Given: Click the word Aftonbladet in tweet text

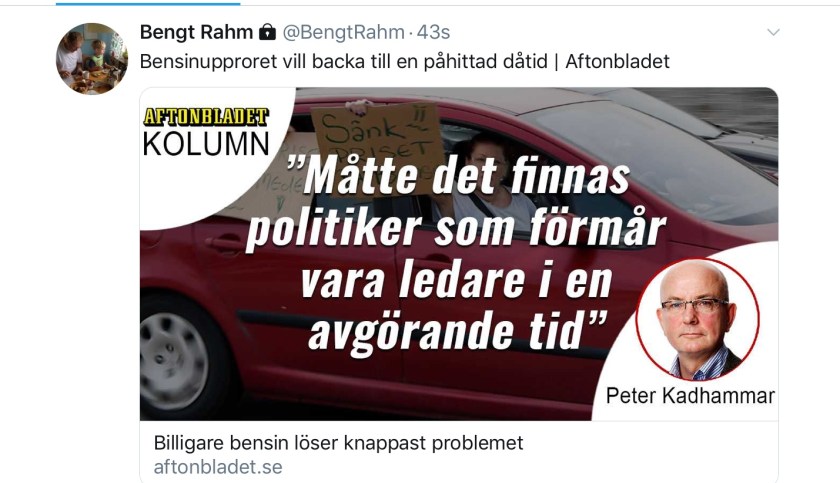Looking at the screenshot, I should [618, 61].
